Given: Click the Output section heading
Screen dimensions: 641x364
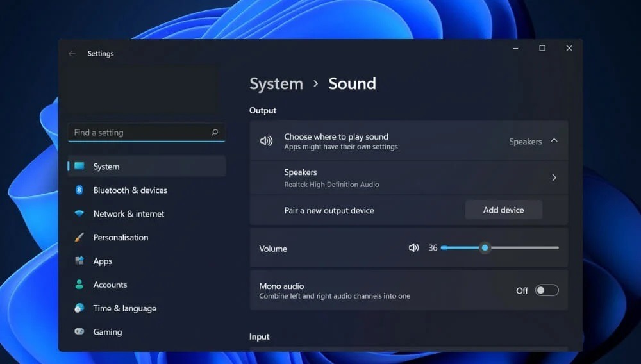Looking at the screenshot, I should point(262,110).
